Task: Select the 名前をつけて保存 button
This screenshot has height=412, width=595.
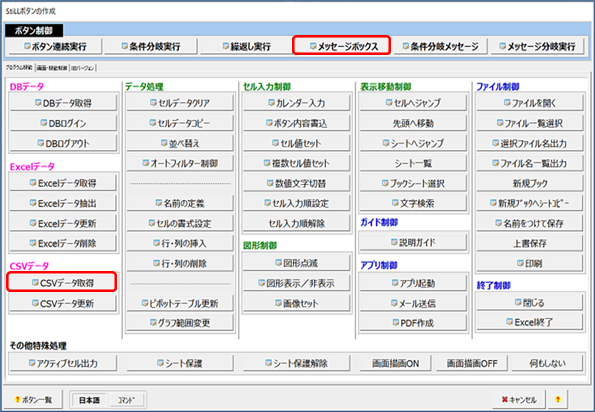Action: coord(530,223)
